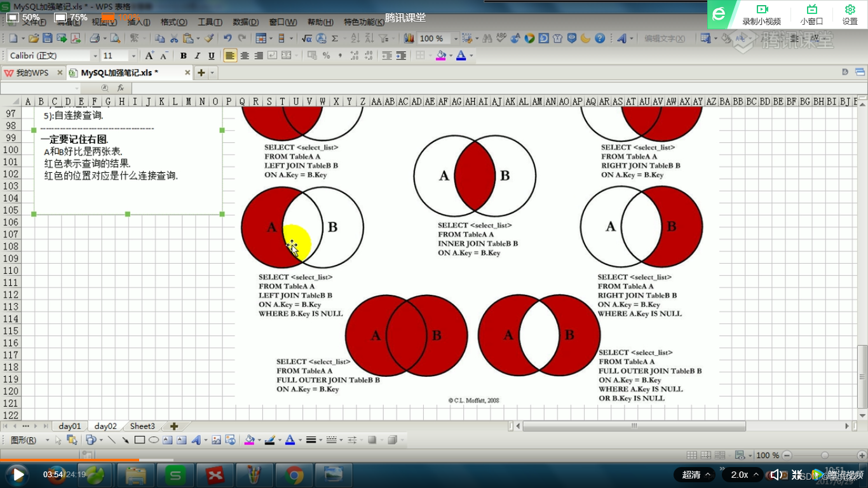Paste clipboard contents
Screen dimensions: 868x488
(x=187, y=39)
